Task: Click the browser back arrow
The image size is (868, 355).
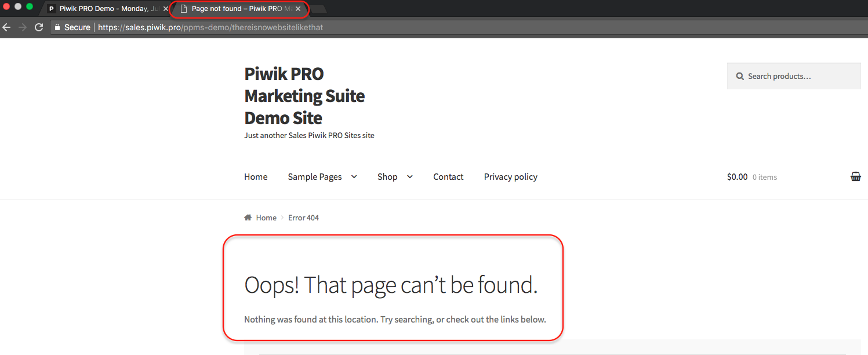Action: coord(6,27)
